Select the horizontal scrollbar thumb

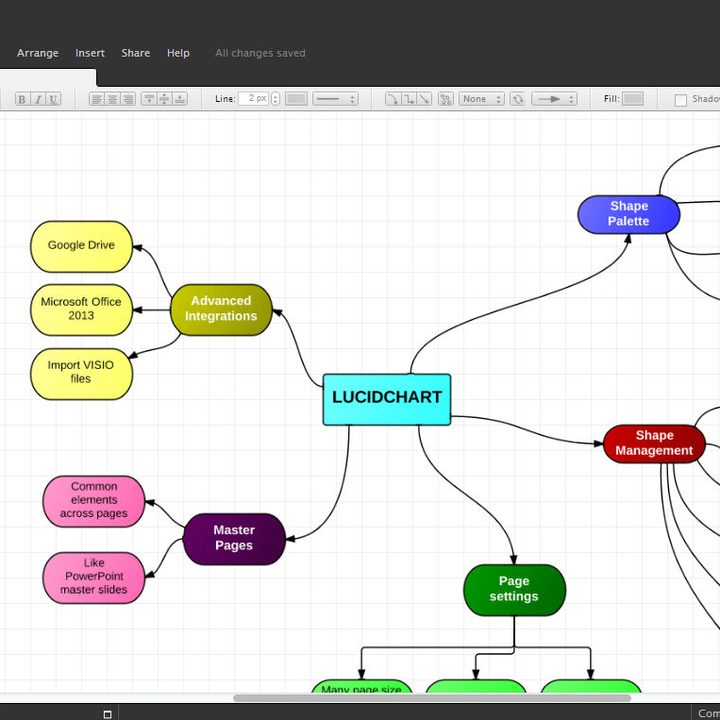coord(432,698)
